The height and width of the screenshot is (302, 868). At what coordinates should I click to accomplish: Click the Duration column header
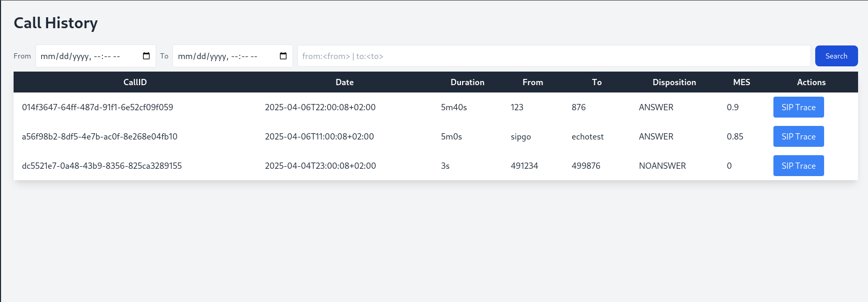[467, 82]
